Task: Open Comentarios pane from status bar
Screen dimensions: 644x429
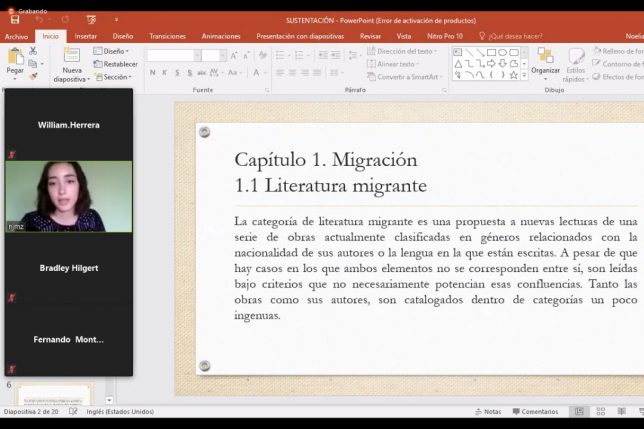Action: pos(535,411)
